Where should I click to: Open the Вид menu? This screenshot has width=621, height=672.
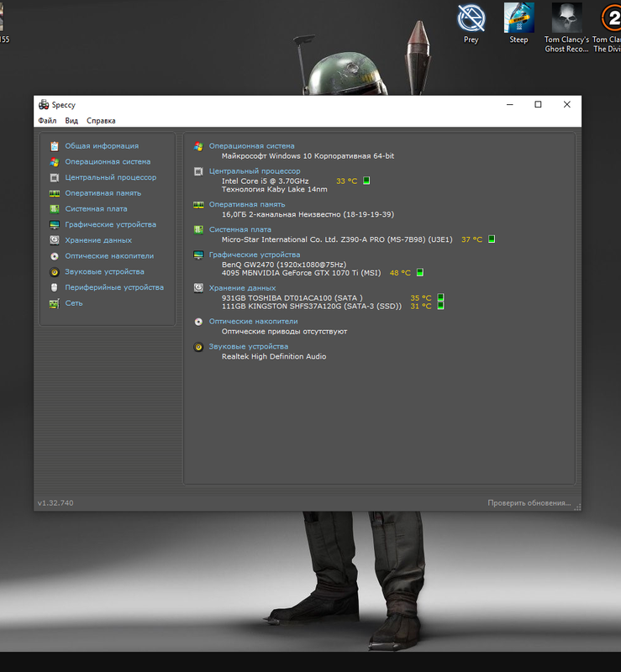pos(71,121)
